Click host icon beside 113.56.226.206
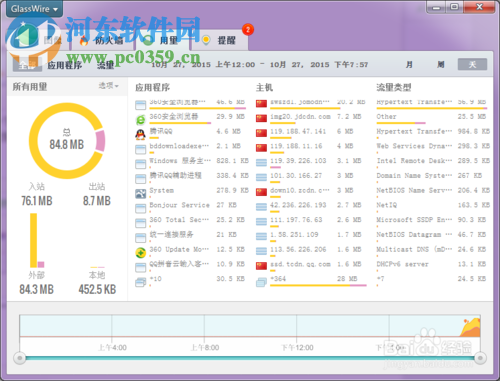This screenshot has width=500, height=381. coord(261,251)
